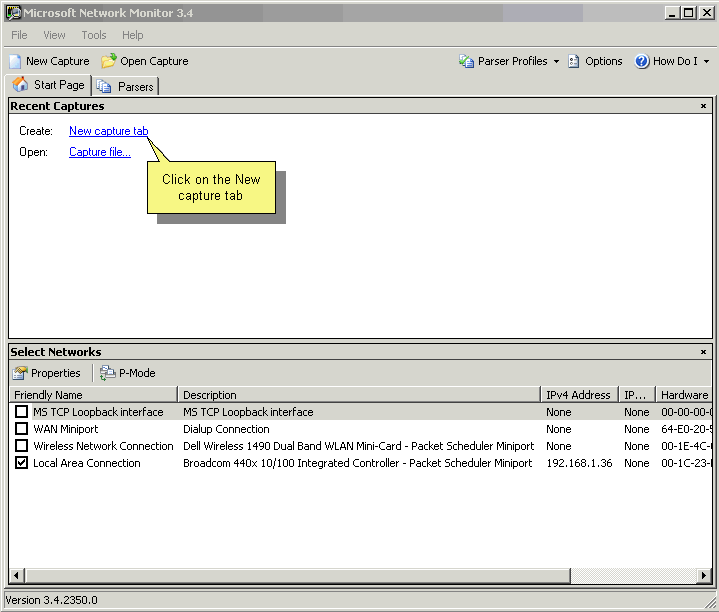
Task: Click the Properties button label
Action: click(55, 373)
